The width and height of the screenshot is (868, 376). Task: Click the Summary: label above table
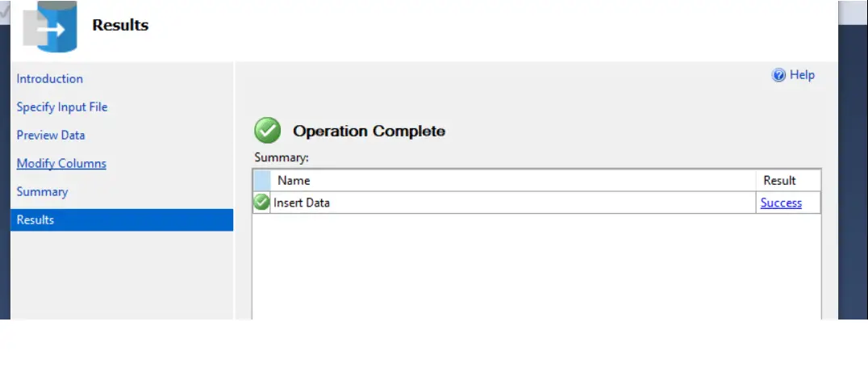point(282,158)
